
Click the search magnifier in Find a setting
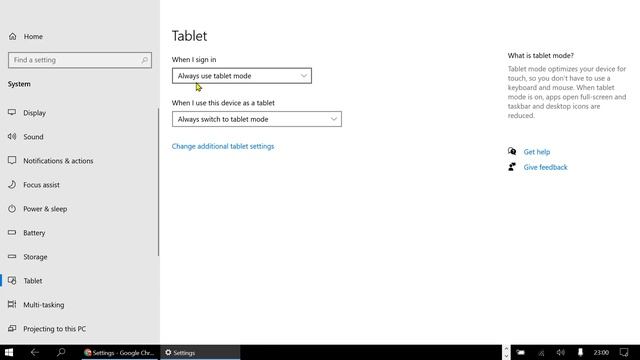144,60
